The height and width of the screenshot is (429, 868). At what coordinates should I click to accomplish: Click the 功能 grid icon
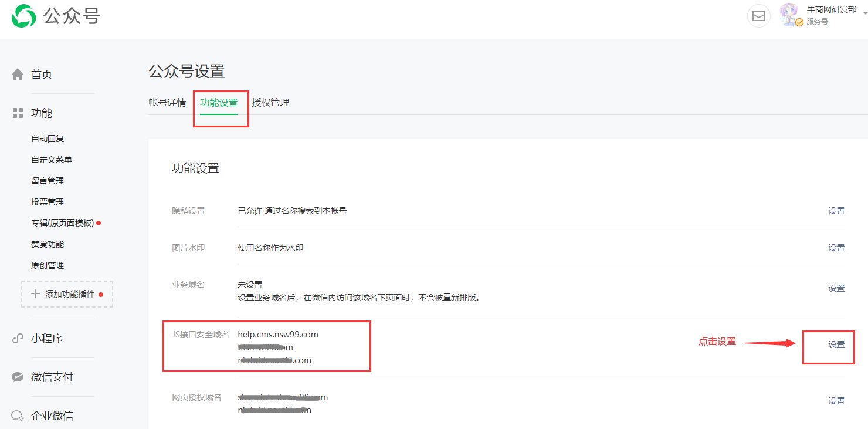(x=18, y=113)
